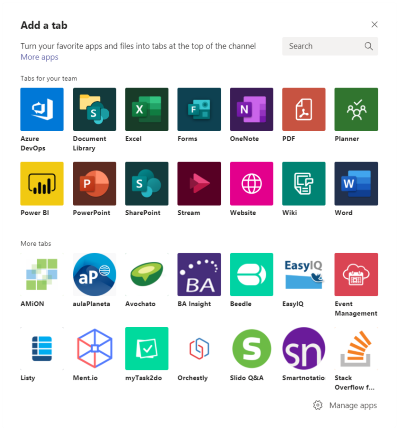
Task: Add a Website tab
Action: 251,184
